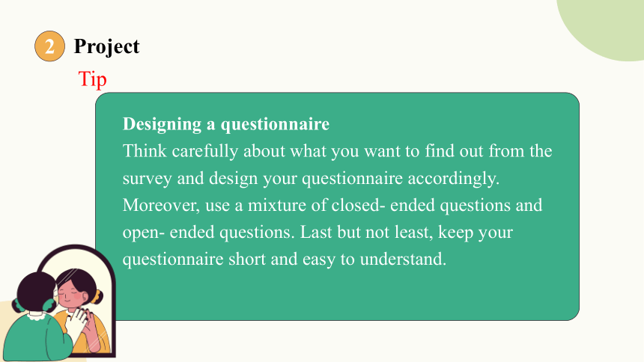Select the Project heading text

pos(106,46)
